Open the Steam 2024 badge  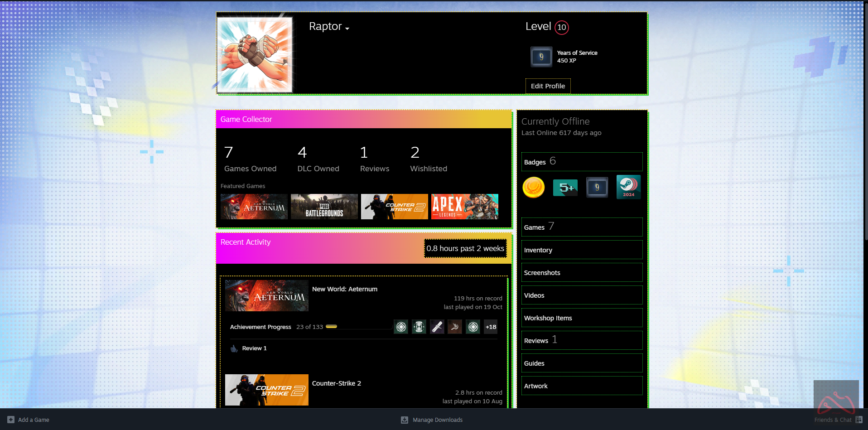tap(628, 187)
